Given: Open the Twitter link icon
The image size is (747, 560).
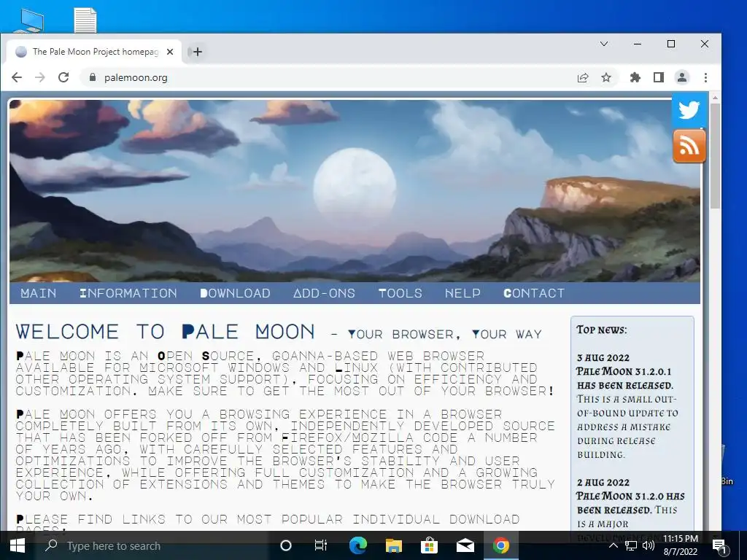Looking at the screenshot, I should pyautogui.click(x=689, y=111).
